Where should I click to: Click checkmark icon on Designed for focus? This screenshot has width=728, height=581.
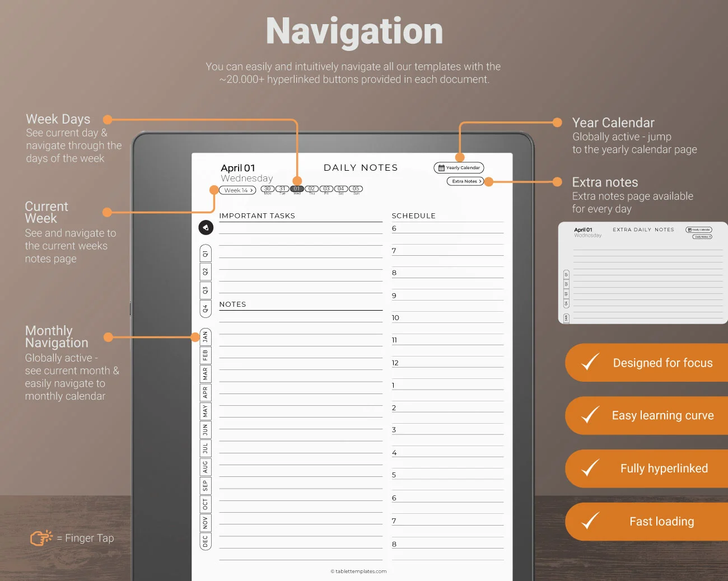[x=590, y=362]
